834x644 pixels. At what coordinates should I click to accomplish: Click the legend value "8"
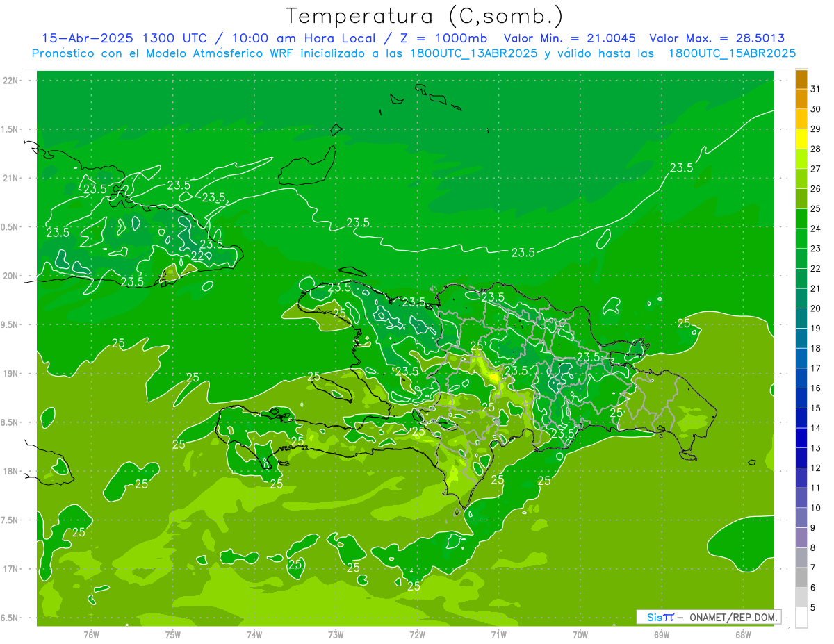(x=813, y=548)
